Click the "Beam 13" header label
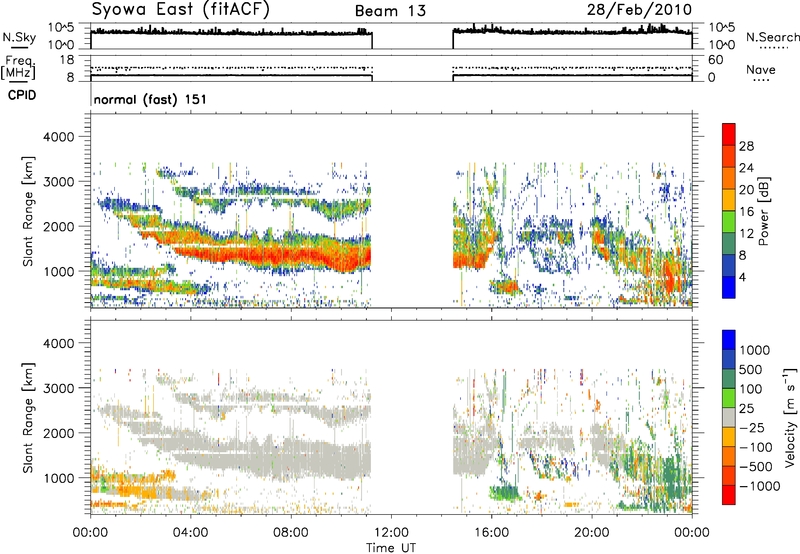This screenshot has height=554, width=800. point(390,11)
